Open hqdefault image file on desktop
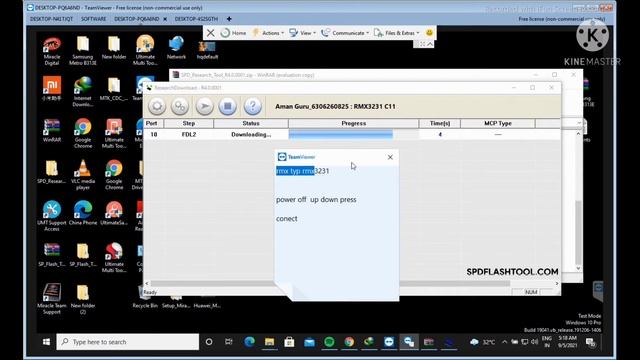Image resolution: width=640 pixels, height=360 pixels. (x=207, y=51)
